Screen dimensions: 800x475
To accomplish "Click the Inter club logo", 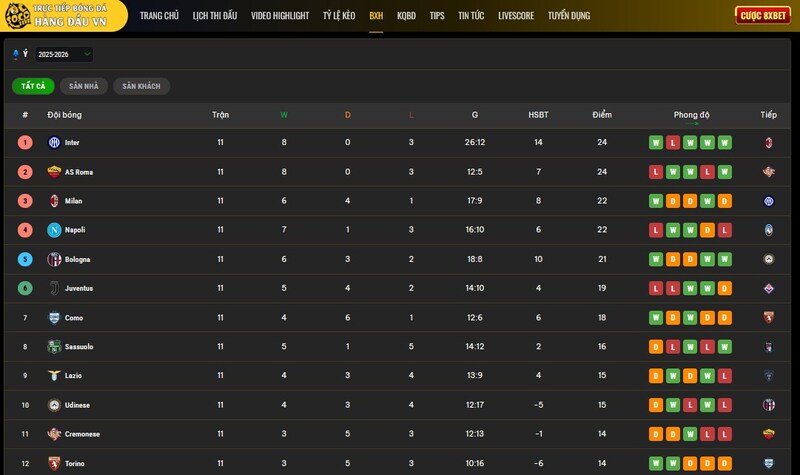I will (x=54, y=143).
